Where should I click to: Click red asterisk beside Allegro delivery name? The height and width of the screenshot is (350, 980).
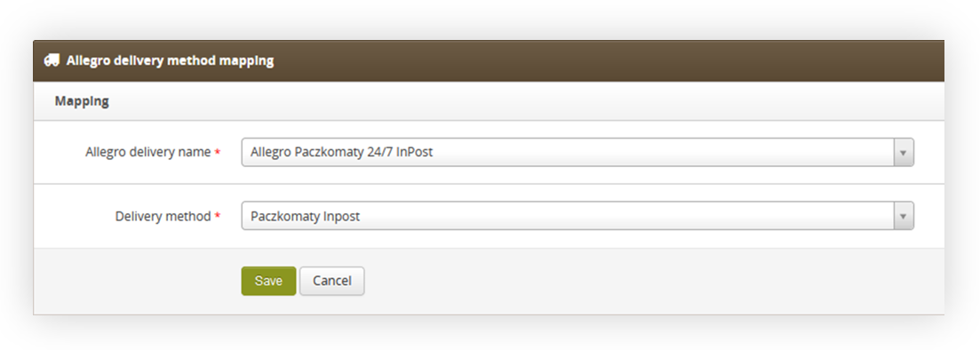click(218, 152)
